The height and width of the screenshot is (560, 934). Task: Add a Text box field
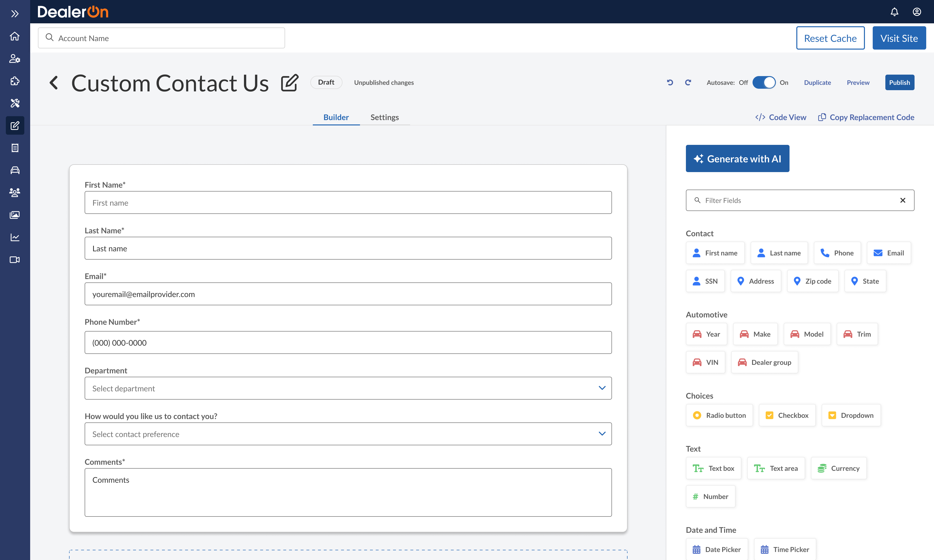click(713, 468)
